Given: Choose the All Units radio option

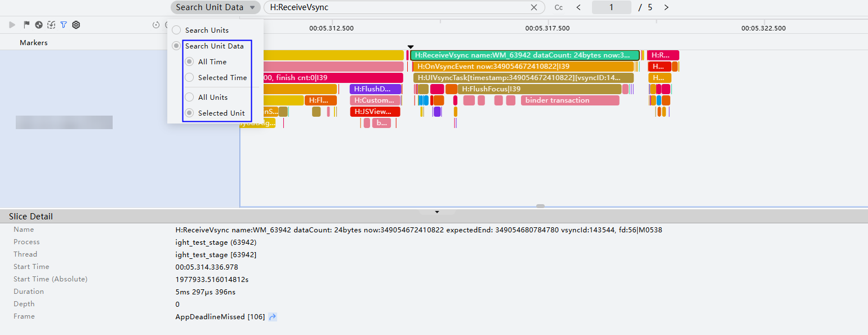Looking at the screenshot, I should click(189, 97).
